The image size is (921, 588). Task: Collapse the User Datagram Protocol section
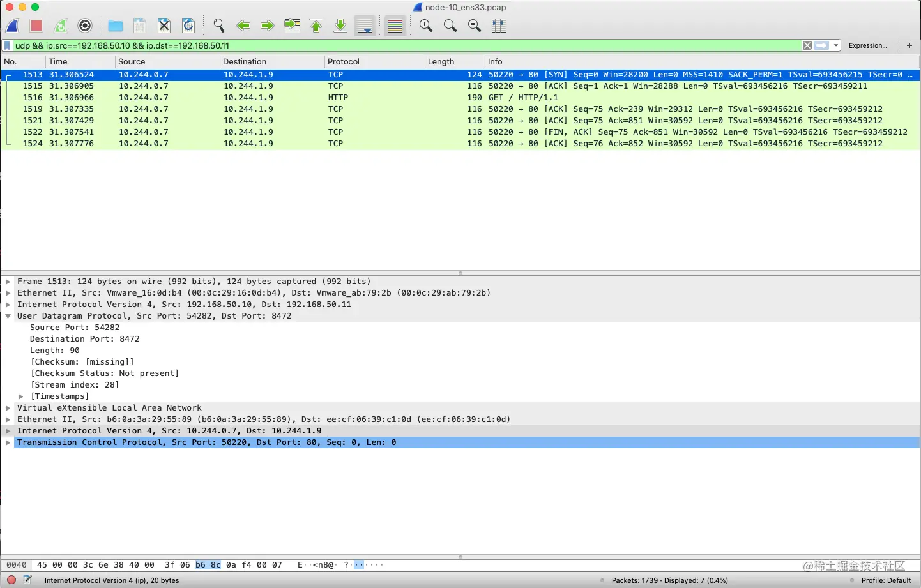click(x=8, y=316)
